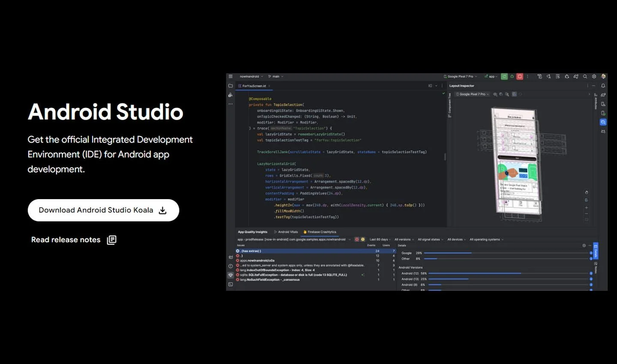Toggle the editor split view mode icon
The height and width of the screenshot is (364, 617).
pyautogui.click(x=430, y=86)
